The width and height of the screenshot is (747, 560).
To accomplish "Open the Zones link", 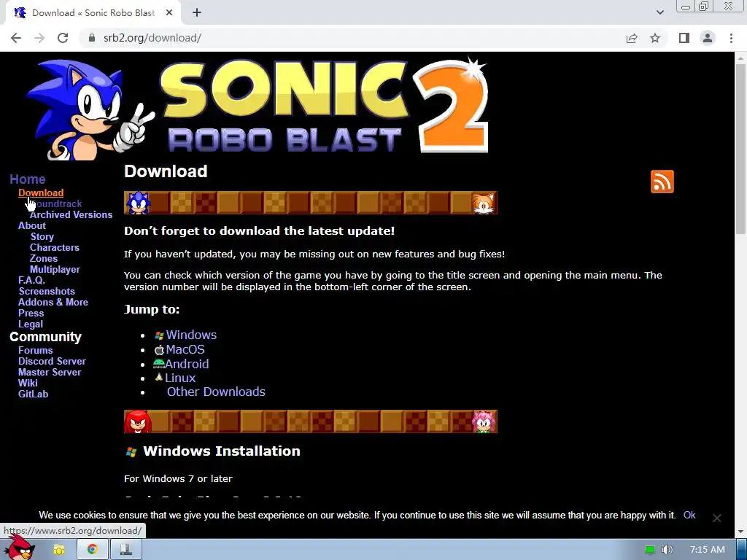I will pos(44,259).
